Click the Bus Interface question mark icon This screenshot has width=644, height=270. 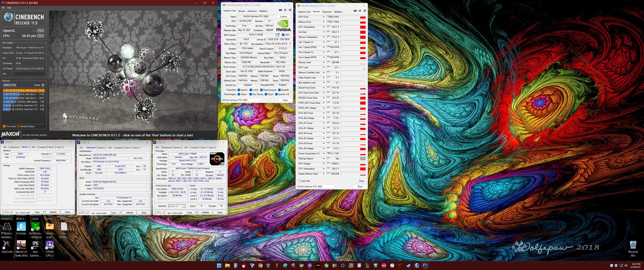click(x=290, y=44)
